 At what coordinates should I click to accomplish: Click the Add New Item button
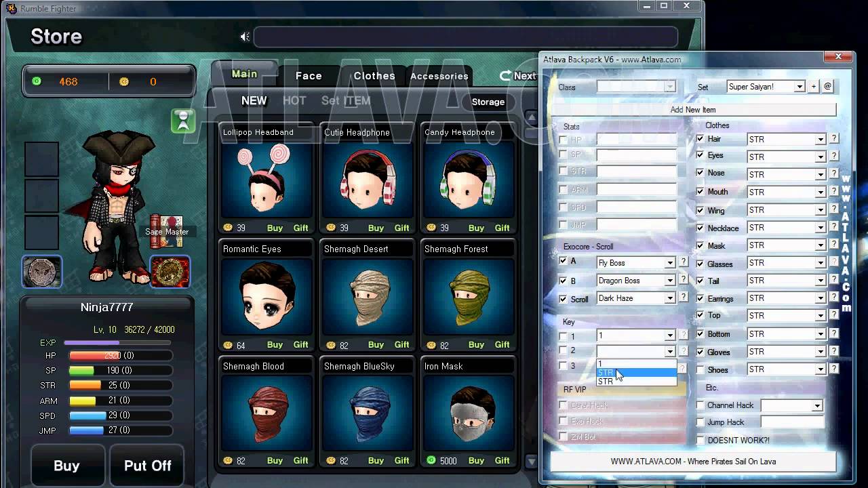click(693, 109)
